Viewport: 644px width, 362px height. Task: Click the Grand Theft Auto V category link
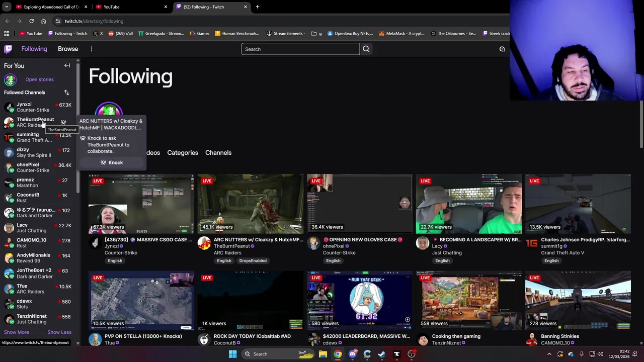tap(562, 253)
